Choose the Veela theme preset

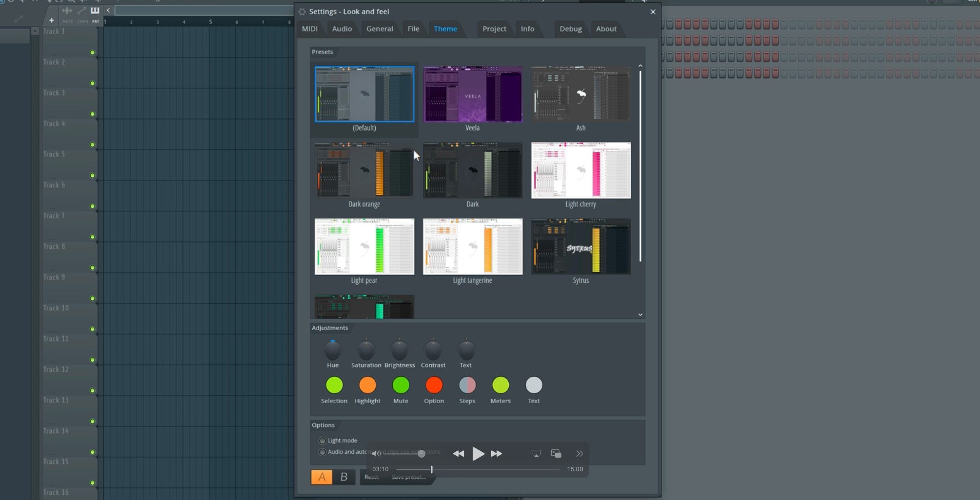pyautogui.click(x=473, y=94)
